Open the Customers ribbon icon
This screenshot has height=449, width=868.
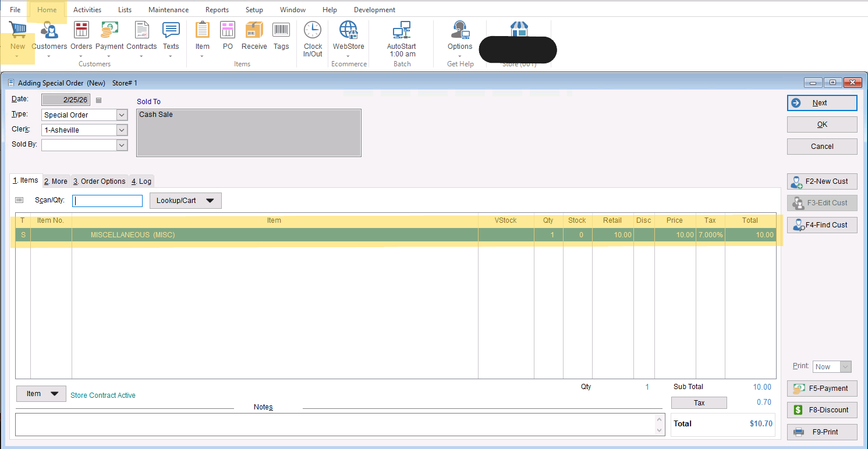click(x=49, y=31)
